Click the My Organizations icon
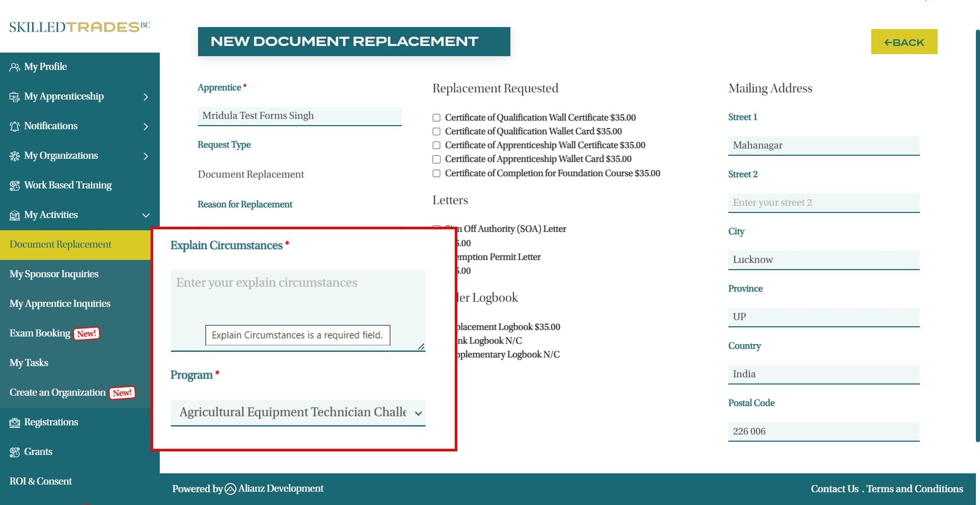This screenshot has height=505, width=980. coord(14,156)
